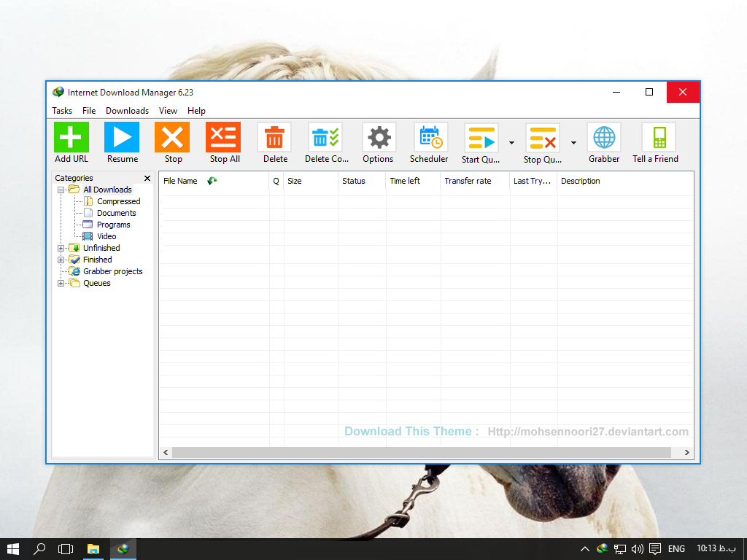Open the Downloads menu
This screenshot has height=560, width=747.
[x=127, y=111]
